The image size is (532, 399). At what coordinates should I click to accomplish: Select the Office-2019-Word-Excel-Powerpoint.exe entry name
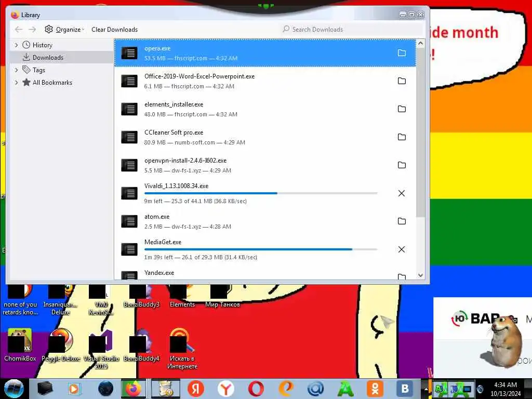(199, 76)
